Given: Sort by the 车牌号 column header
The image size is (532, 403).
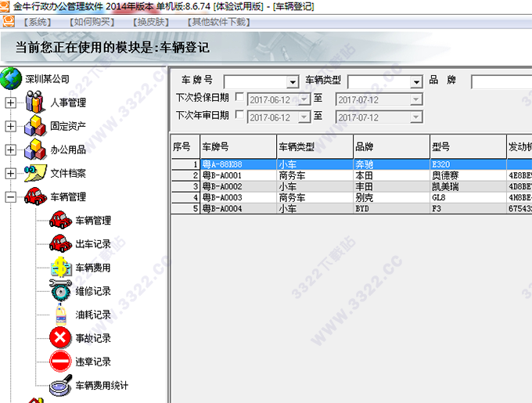Looking at the screenshot, I should click(239, 146).
